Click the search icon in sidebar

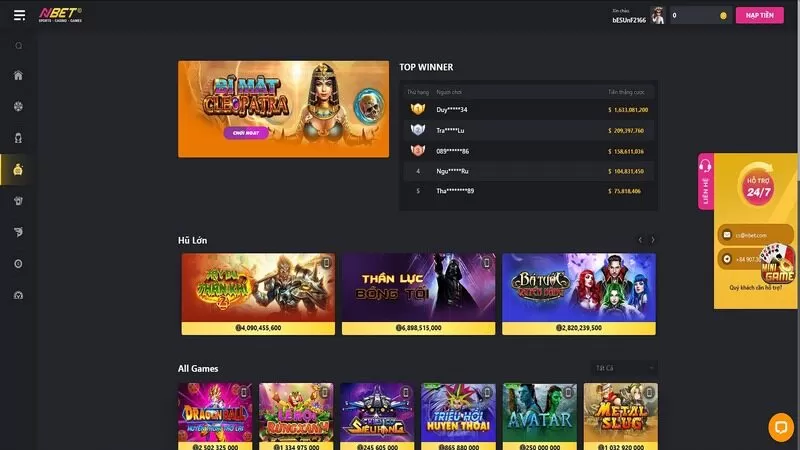pyautogui.click(x=18, y=46)
